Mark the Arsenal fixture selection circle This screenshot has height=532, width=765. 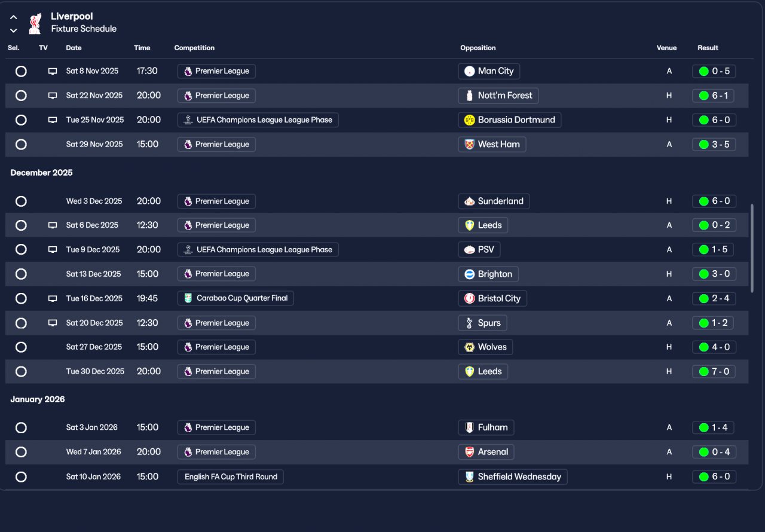[x=21, y=452]
